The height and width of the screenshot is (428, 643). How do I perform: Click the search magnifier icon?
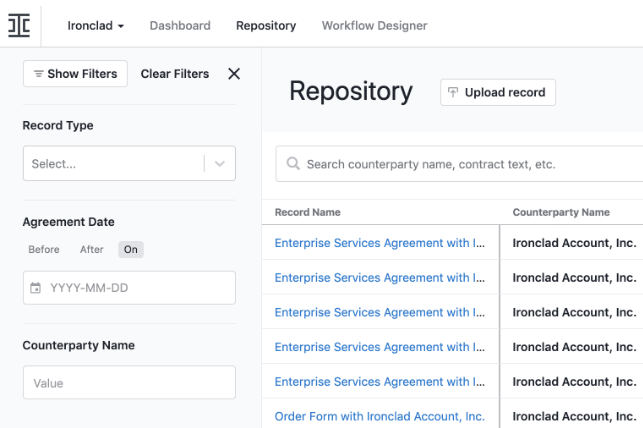tap(293, 164)
